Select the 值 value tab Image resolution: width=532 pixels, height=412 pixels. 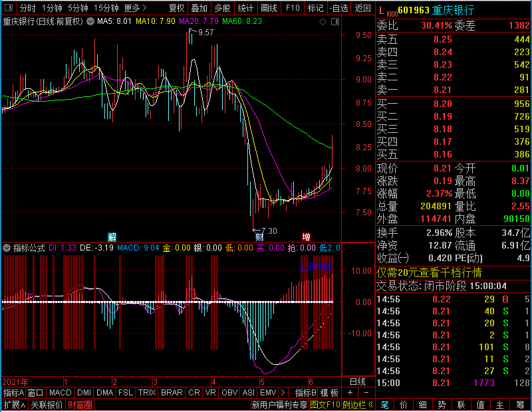tap(480, 405)
